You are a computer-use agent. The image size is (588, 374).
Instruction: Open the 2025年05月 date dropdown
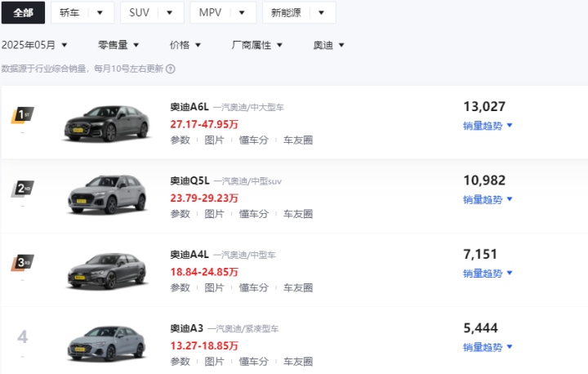pyautogui.click(x=34, y=45)
